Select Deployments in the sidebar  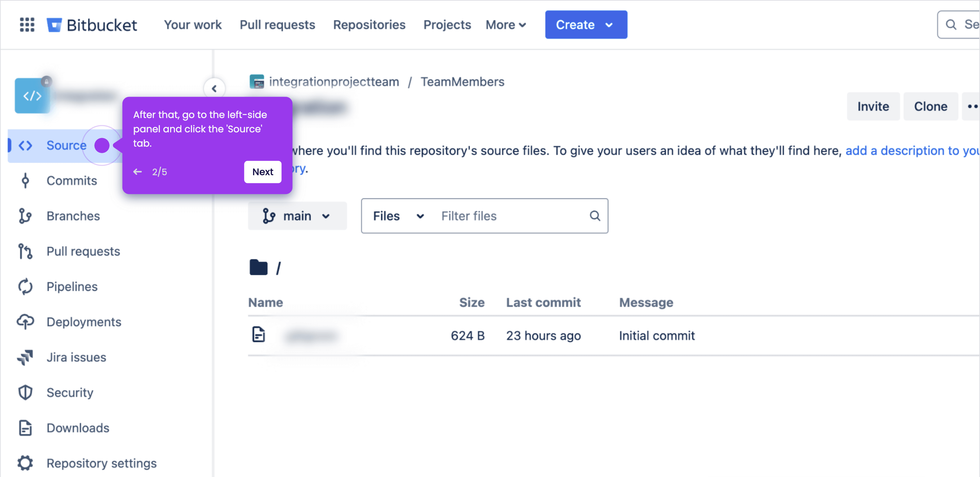point(84,322)
